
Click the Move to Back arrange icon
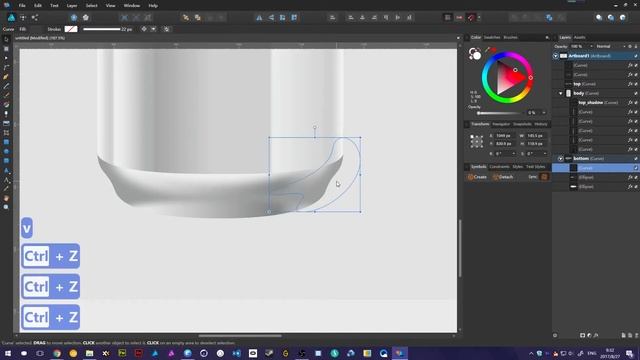[x=186, y=18]
